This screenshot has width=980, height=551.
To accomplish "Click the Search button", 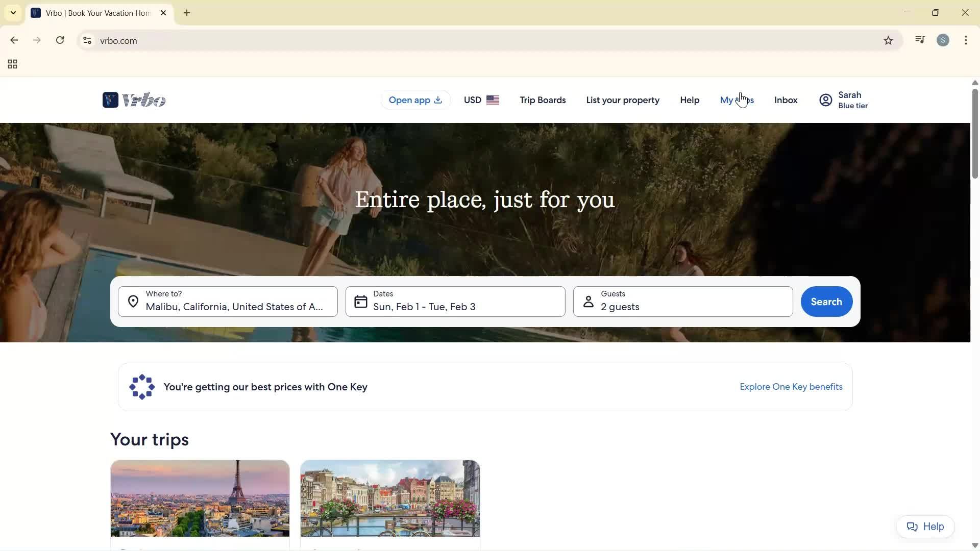I will tap(826, 302).
